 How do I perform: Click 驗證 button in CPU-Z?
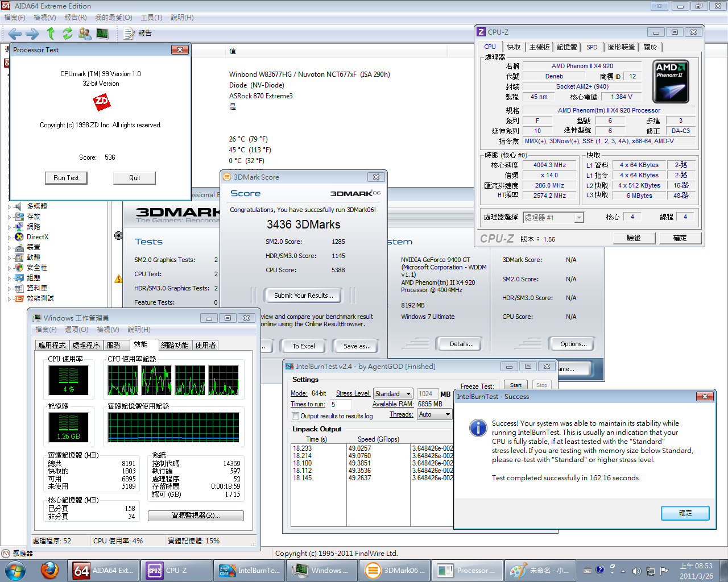coord(634,238)
